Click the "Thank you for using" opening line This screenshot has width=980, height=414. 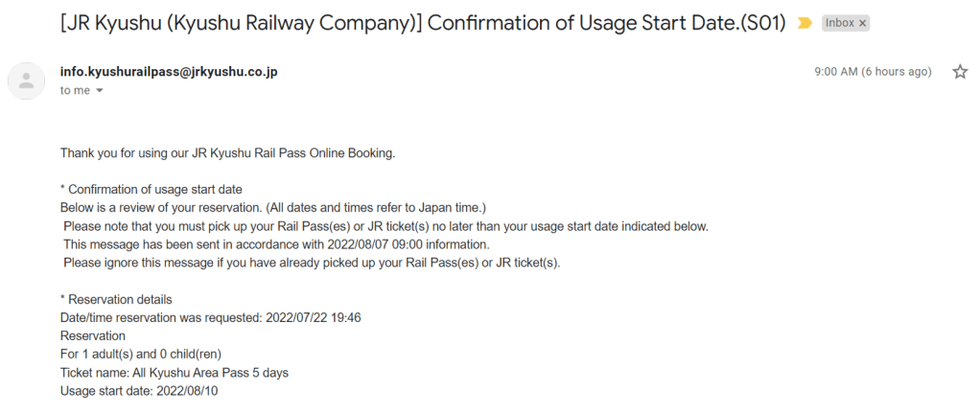click(x=227, y=152)
